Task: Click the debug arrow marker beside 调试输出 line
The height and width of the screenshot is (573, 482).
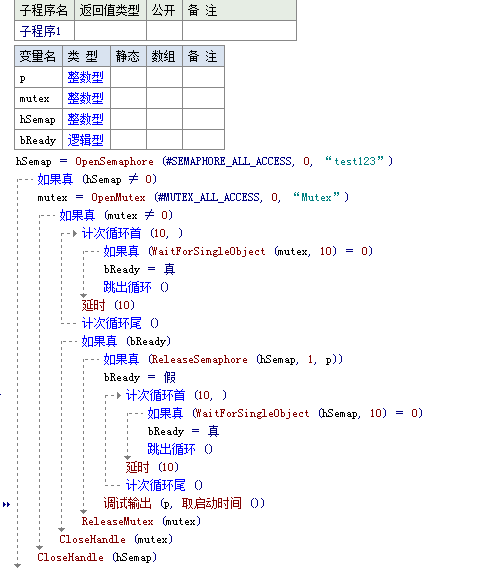Action: [x=6, y=505]
